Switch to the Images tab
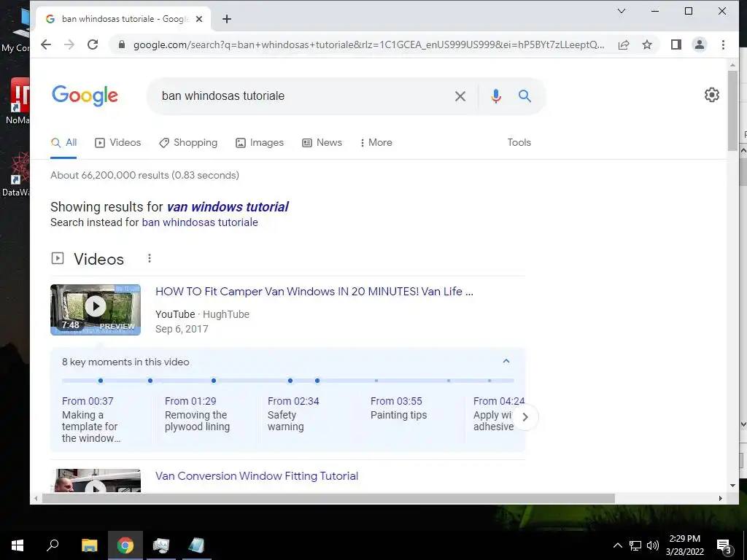The height and width of the screenshot is (560, 747). point(260,142)
